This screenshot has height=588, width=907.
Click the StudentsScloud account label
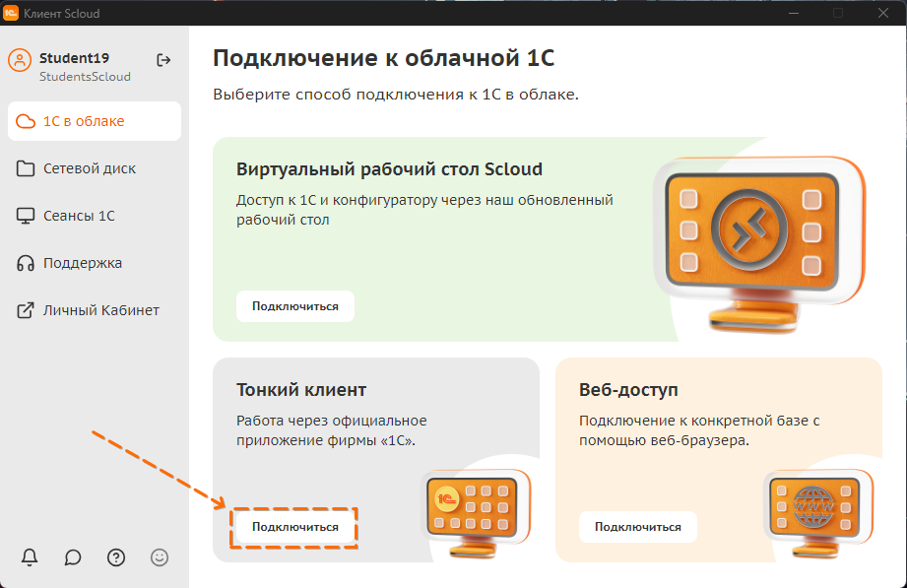coord(85,77)
